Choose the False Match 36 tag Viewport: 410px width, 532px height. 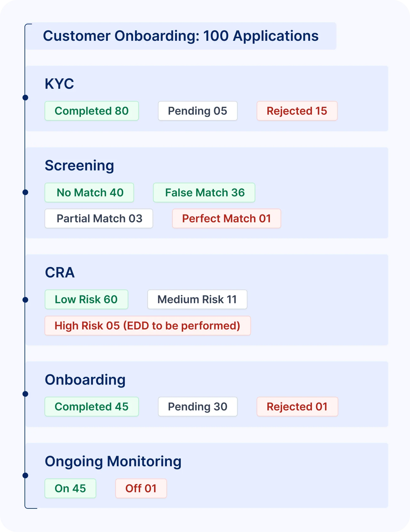(204, 192)
